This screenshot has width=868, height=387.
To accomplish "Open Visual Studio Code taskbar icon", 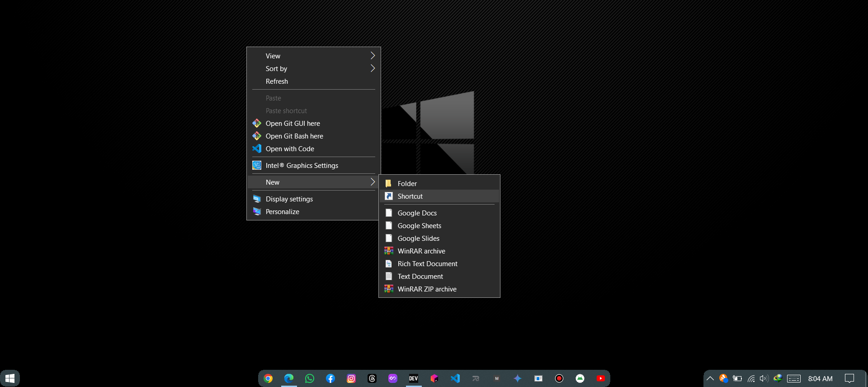I will [455, 378].
